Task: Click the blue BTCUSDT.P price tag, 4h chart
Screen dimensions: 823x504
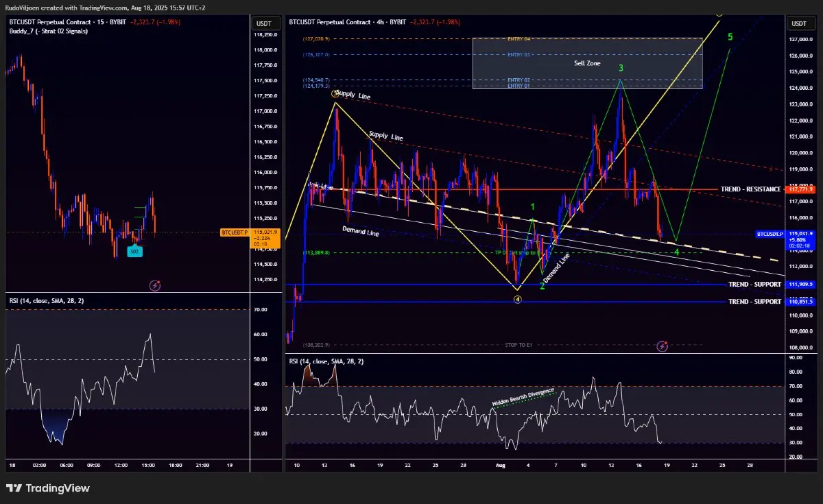Action: click(x=770, y=234)
